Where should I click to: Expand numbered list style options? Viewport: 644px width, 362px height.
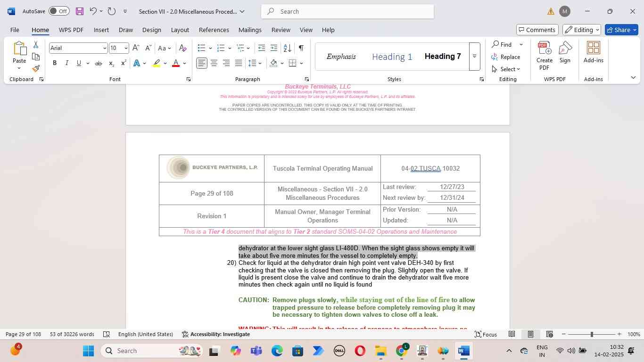point(230,48)
